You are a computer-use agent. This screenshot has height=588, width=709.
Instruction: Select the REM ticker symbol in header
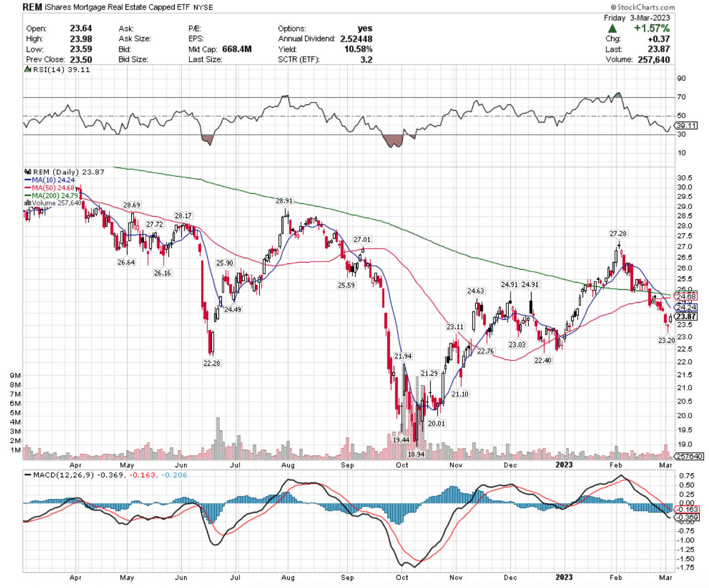(x=32, y=7)
